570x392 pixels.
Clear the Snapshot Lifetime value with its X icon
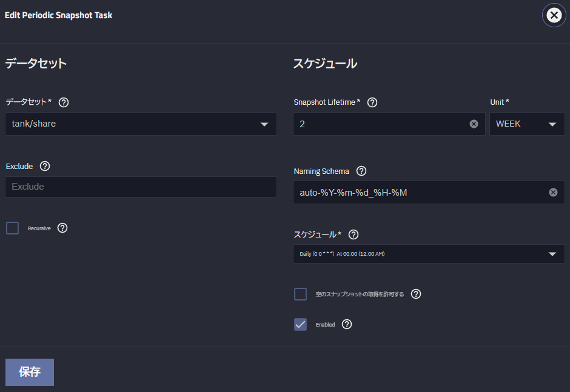[x=474, y=124]
